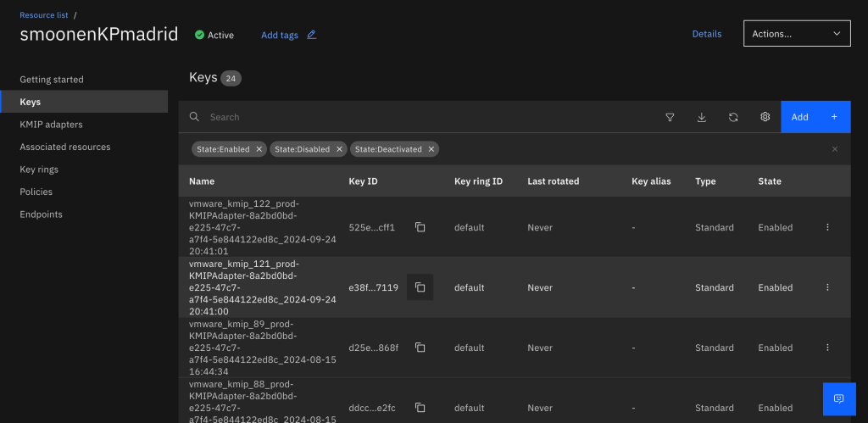
Task: Click the download keys icon
Action: pos(702,117)
